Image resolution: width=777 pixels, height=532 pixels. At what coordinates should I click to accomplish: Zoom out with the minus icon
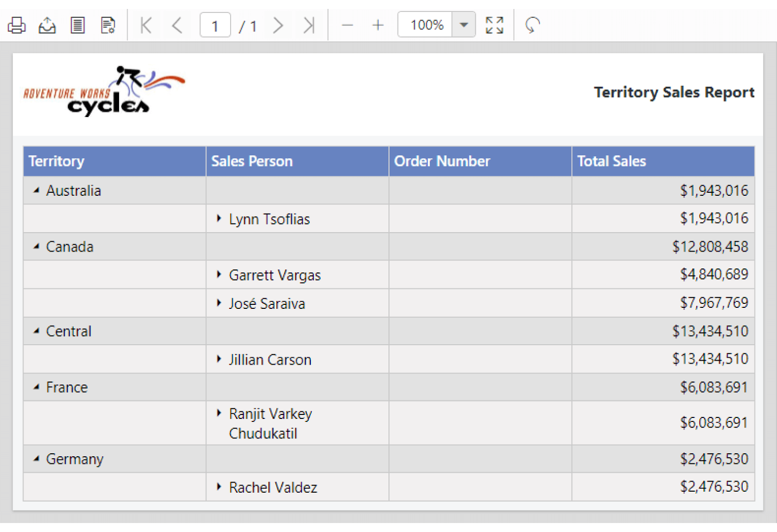[348, 25]
